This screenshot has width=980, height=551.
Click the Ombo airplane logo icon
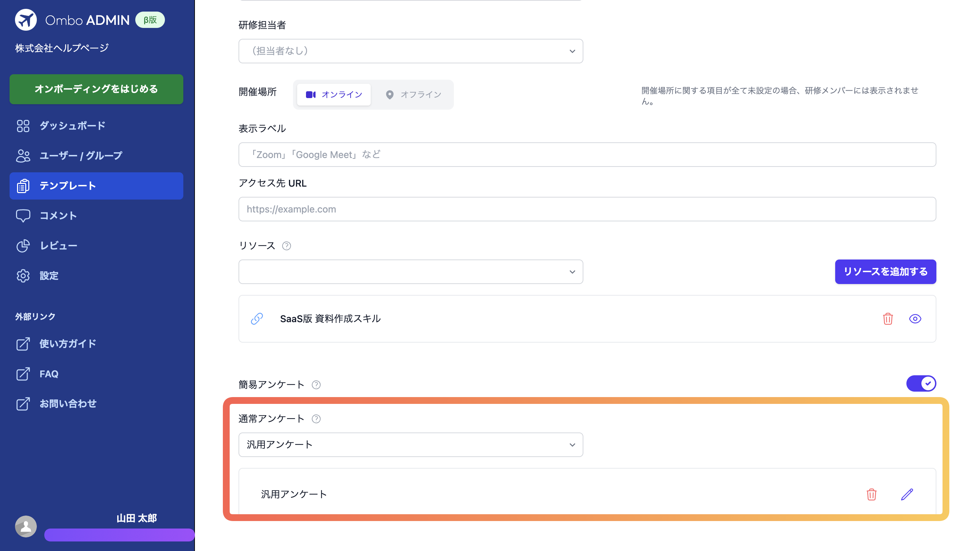coord(26,20)
